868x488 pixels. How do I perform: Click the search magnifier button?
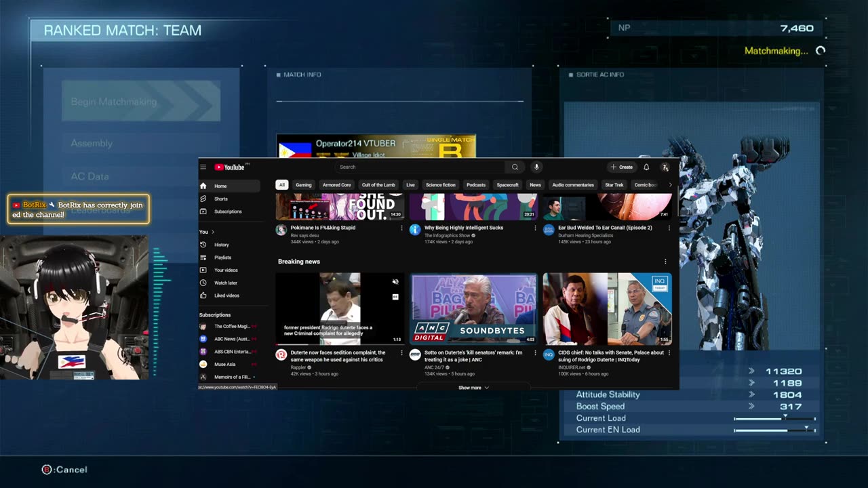515,167
